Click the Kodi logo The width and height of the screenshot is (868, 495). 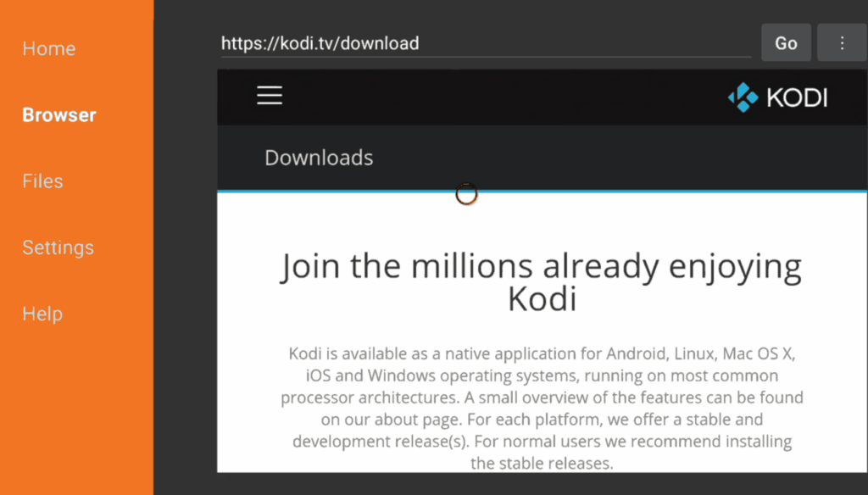778,97
